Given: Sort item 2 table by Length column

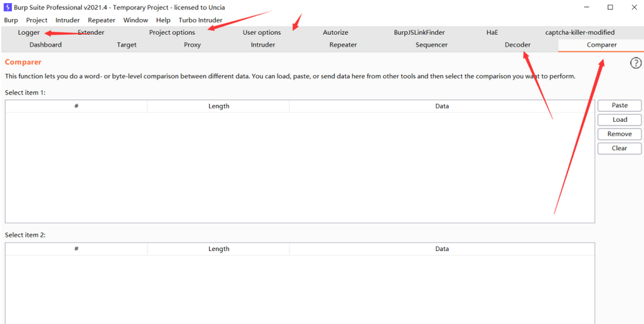Looking at the screenshot, I should [x=218, y=249].
